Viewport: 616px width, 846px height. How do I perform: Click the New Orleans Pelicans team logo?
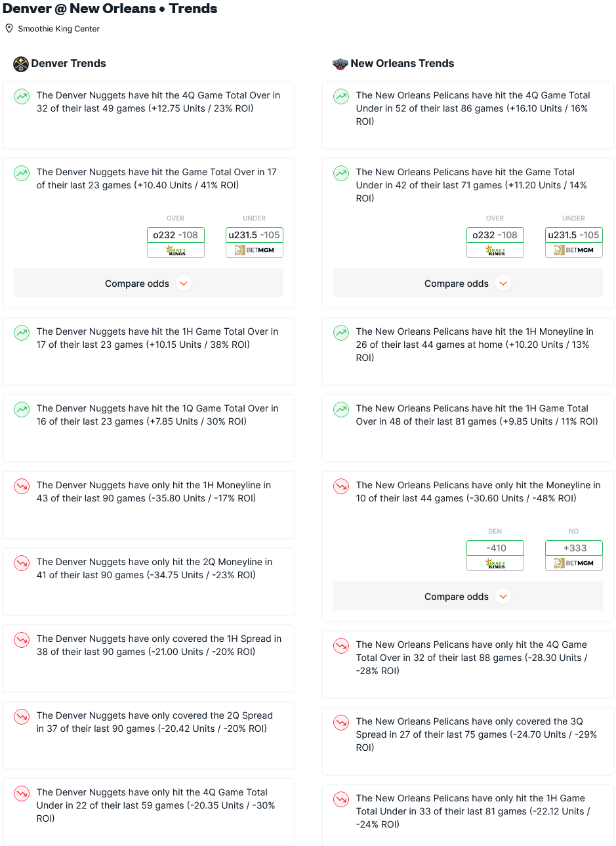pos(340,64)
